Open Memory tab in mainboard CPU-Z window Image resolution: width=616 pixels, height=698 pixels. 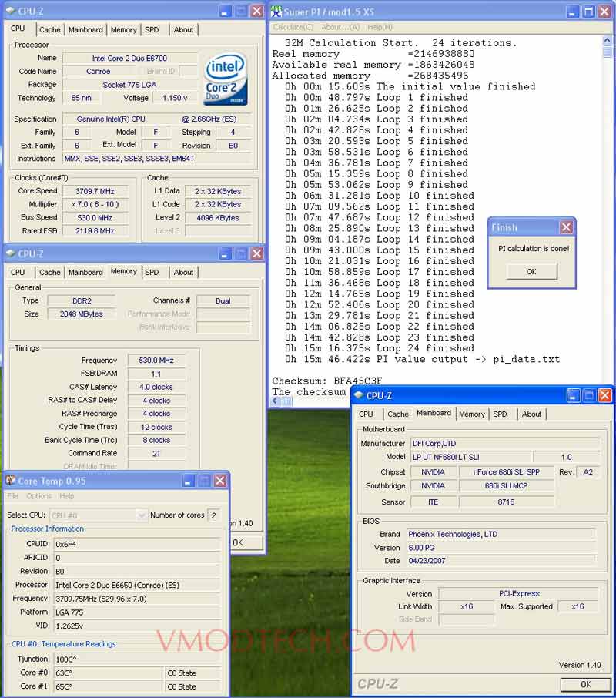tap(472, 414)
